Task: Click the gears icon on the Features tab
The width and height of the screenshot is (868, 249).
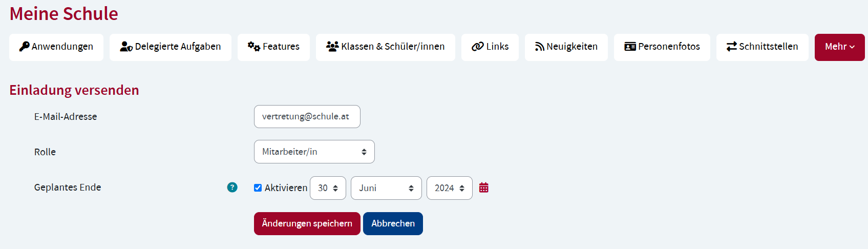Action: (254, 47)
